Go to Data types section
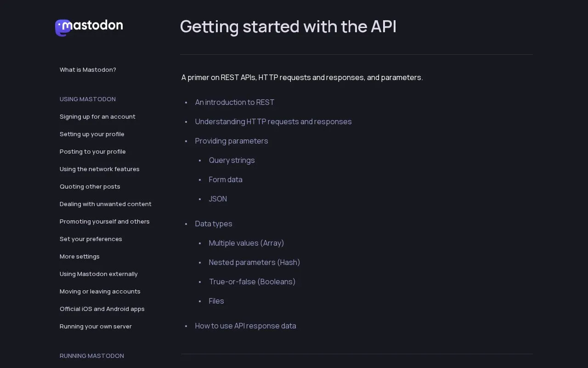 (214, 224)
